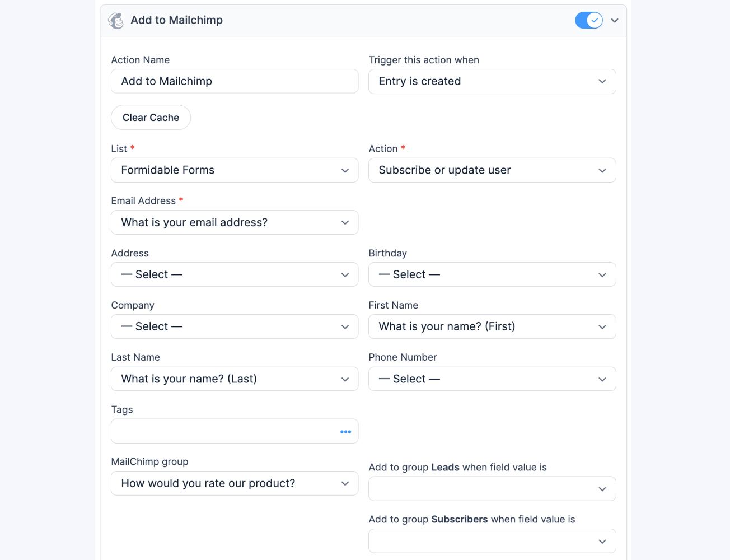Screen dimensions: 730x560
Task: Toggle the Add to Mailchimp action switch
Action: (589, 20)
